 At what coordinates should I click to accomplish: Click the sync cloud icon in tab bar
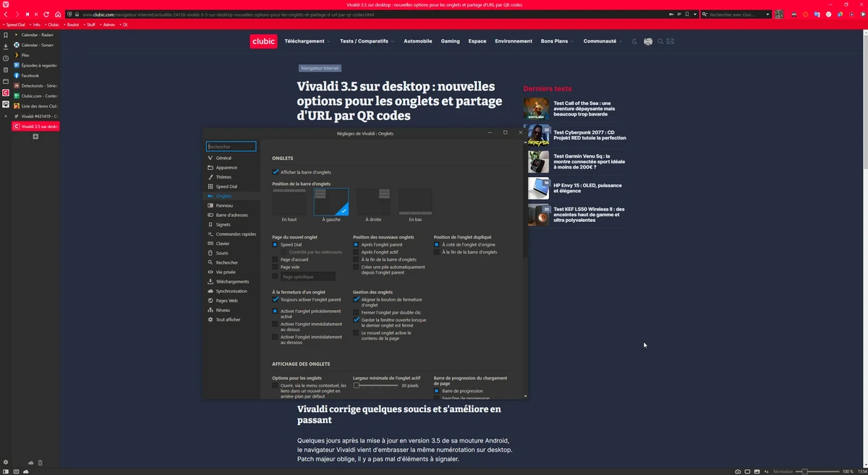[x=30, y=463]
